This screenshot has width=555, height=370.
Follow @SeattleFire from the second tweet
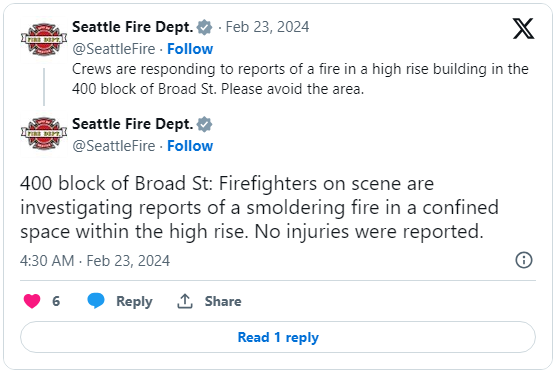click(x=190, y=146)
